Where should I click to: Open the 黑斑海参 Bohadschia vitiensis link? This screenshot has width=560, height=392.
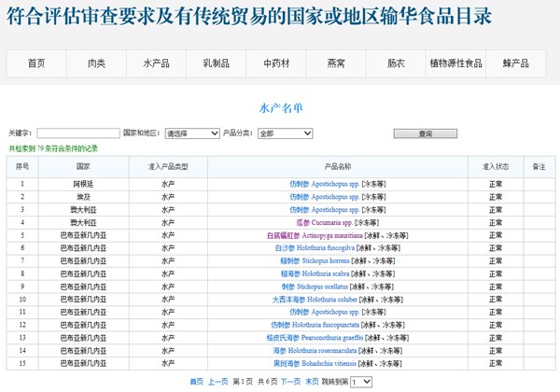point(314,362)
